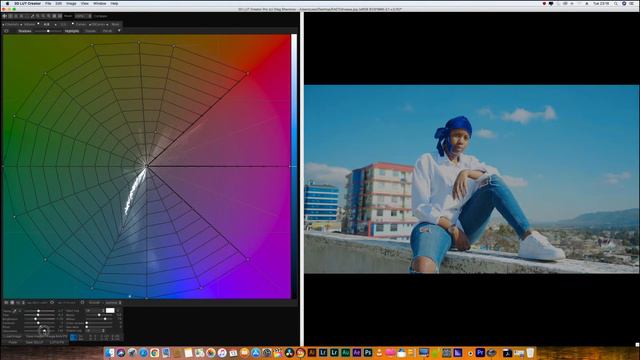
Task: Click the Temp eyedropper icon
Action: point(14,311)
